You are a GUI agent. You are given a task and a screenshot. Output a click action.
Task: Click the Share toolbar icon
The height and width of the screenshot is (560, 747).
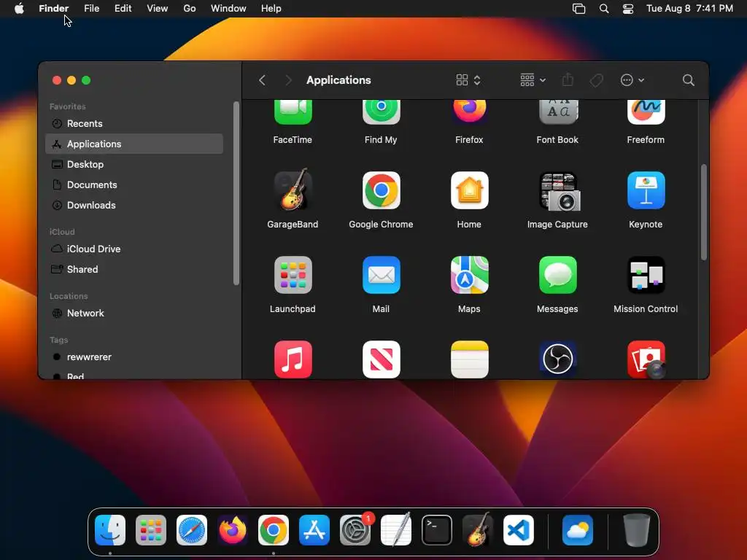point(568,79)
